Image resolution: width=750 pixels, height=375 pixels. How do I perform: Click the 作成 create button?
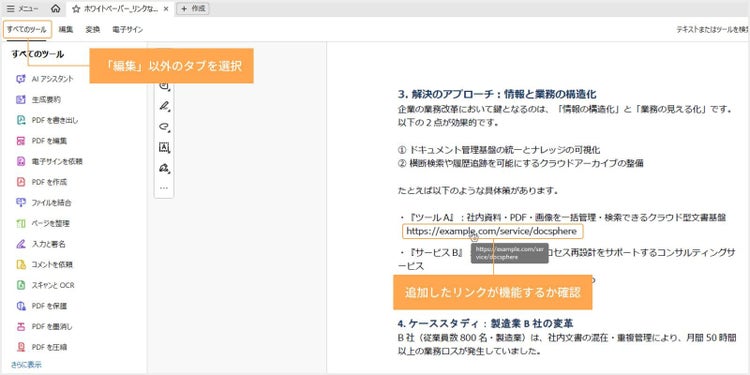click(193, 9)
